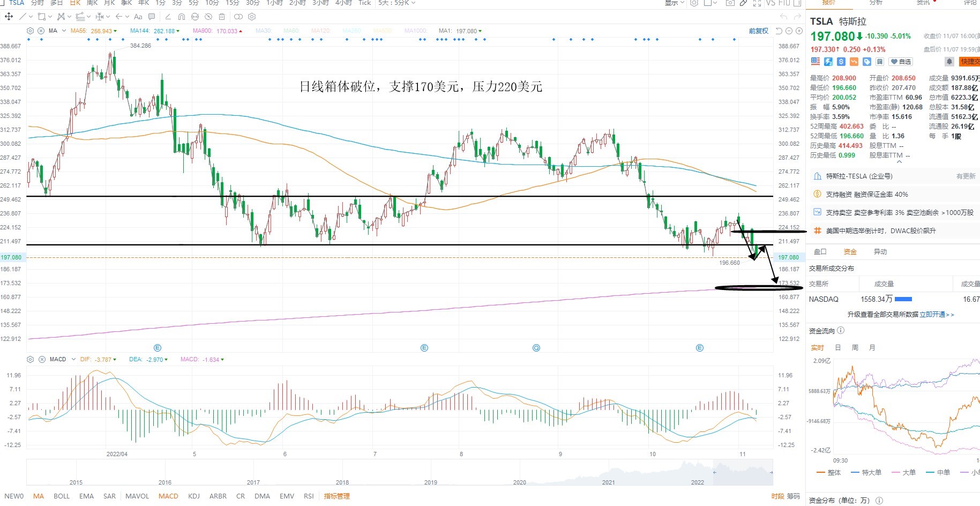The height and width of the screenshot is (506, 980).
Task: Delete drawings with the trash icon
Action: 222,17
